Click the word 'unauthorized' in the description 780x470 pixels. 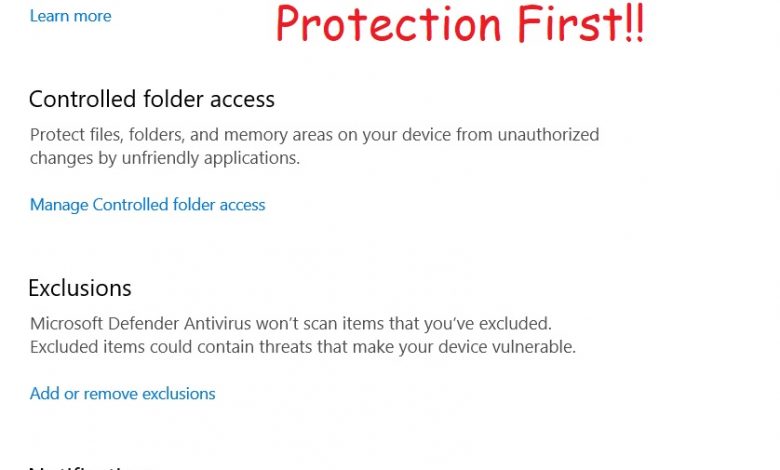pyautogui.click(x=548, y=135)
